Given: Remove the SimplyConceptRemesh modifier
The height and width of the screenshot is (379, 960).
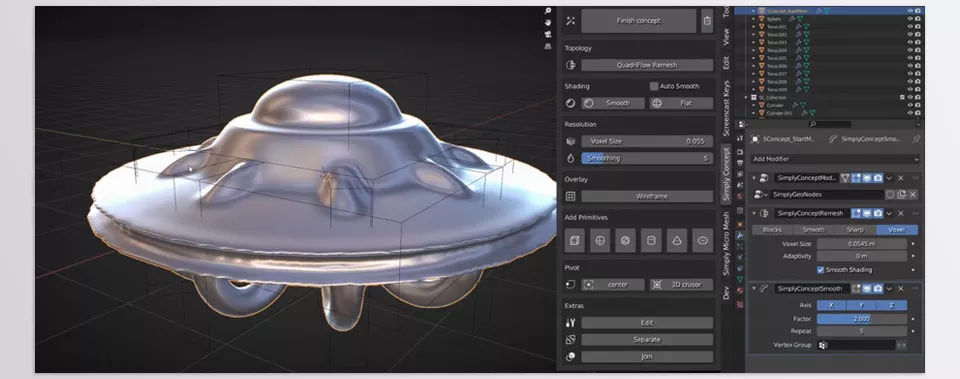Looking at the screenshot, I should [901, 214].
